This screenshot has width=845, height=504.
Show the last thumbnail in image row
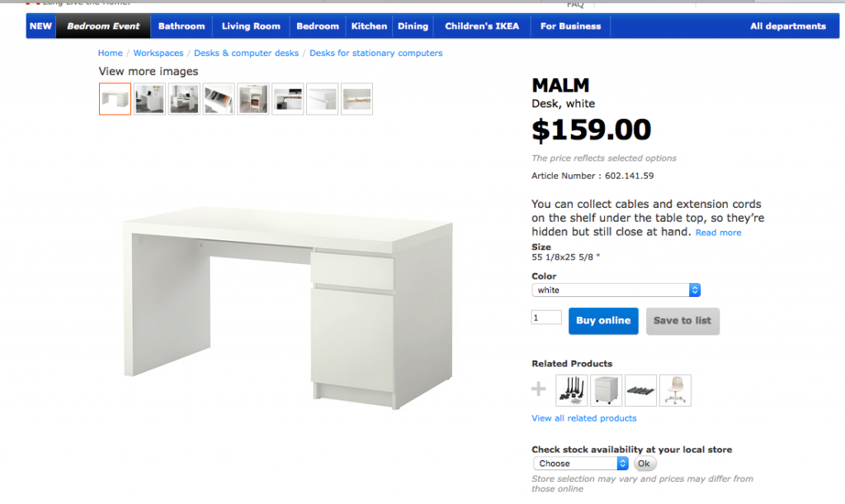click(x=356, y=98)
